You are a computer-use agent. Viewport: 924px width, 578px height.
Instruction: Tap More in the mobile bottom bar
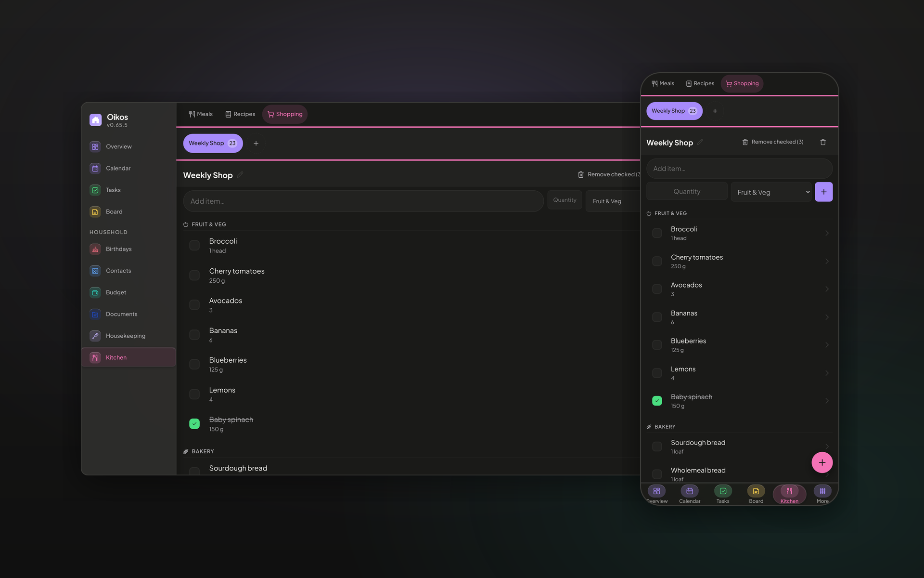point(822,495)
